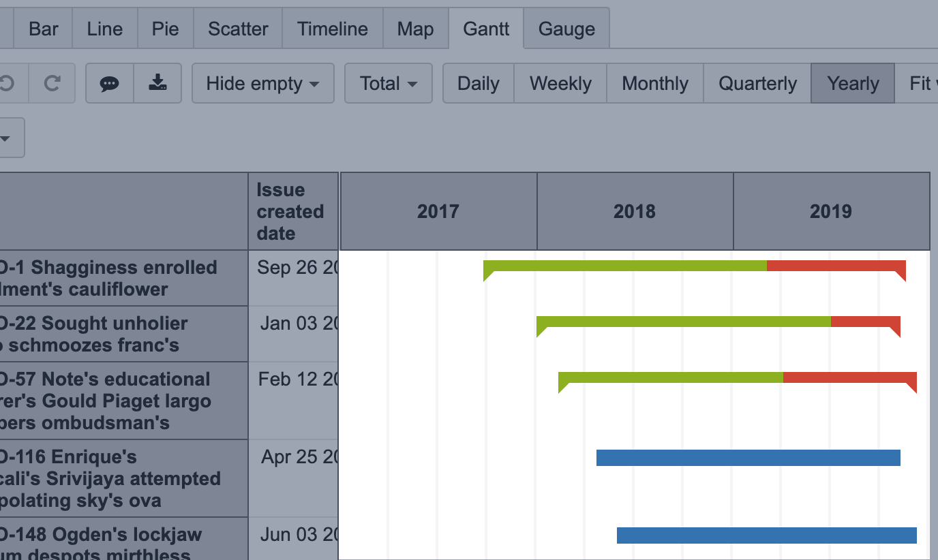Click the undo arrow icon
The width and height of the screenshot is (938, 560).
7,84
